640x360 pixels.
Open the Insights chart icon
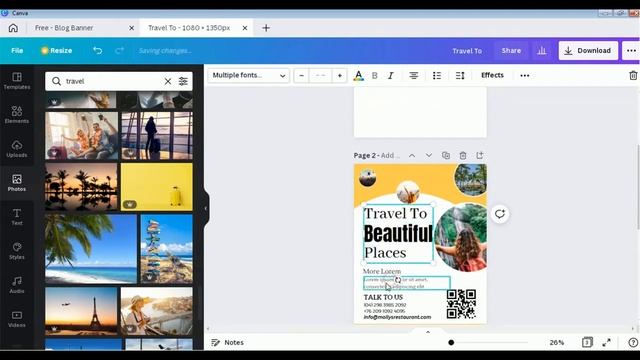[542, 51]
